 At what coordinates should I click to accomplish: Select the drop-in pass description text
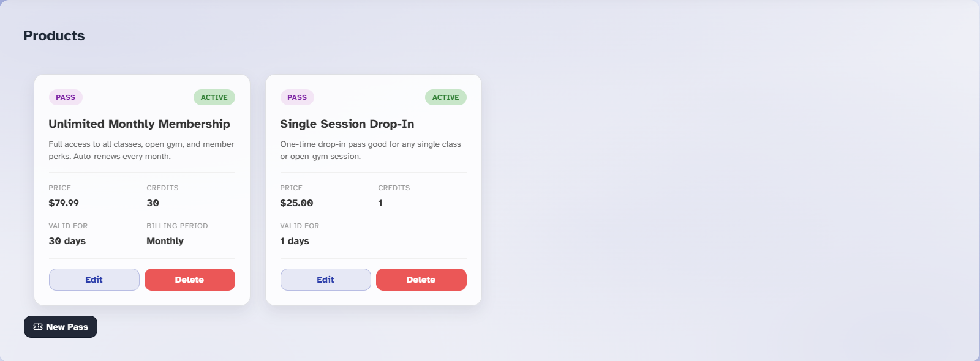pyautogui.click(x=370, y=149)
